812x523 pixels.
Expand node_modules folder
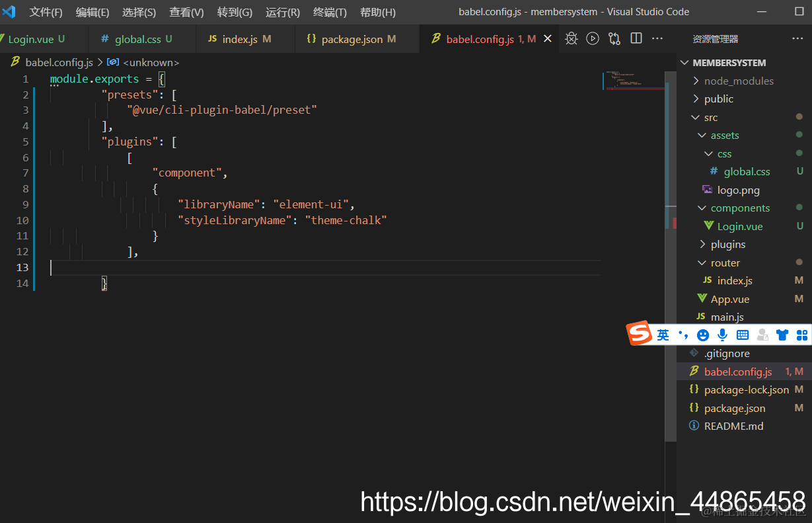[744, 81]
